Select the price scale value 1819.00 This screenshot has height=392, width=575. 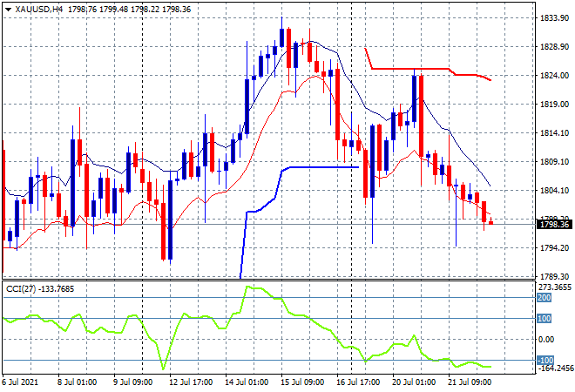tap(554, 105)
